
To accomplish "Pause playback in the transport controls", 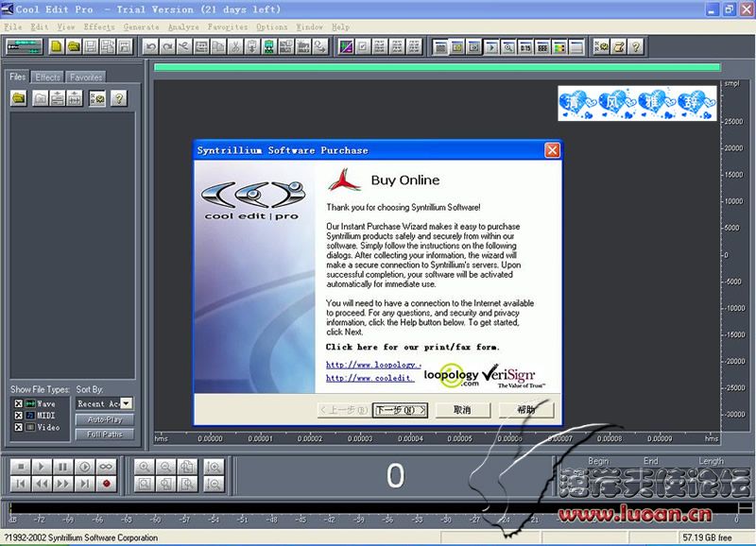I will [x=62, y=467].
